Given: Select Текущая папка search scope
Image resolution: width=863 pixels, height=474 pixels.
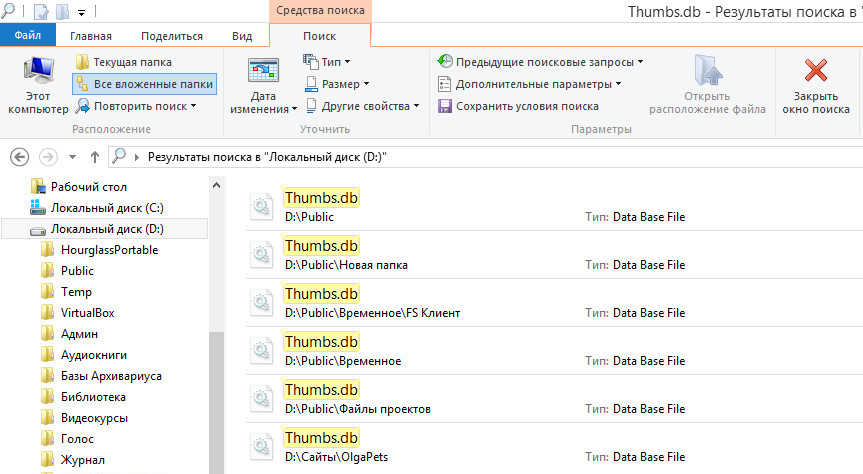Looking at the screenshot, I should [124, 62].
